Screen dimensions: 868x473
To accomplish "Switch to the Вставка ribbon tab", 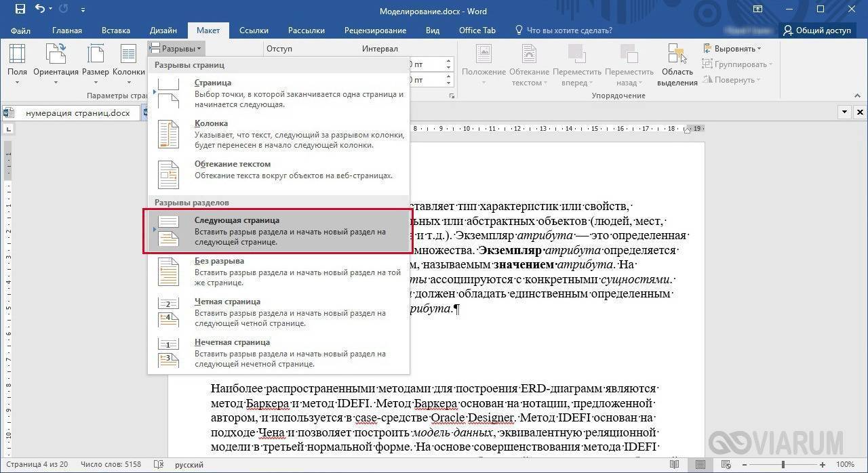I will pyautogui.click(x=116, y=30).
